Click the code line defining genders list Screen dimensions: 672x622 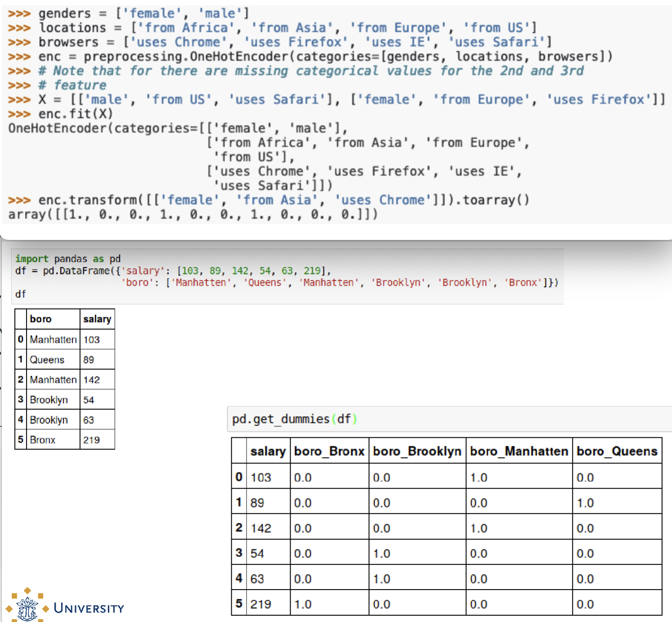[128, 13]
